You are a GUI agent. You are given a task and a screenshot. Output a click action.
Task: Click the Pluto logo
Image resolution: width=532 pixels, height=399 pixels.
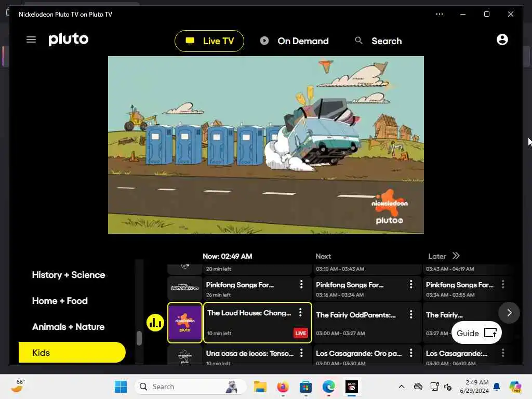pyautogui.click(x=68, y=39)
